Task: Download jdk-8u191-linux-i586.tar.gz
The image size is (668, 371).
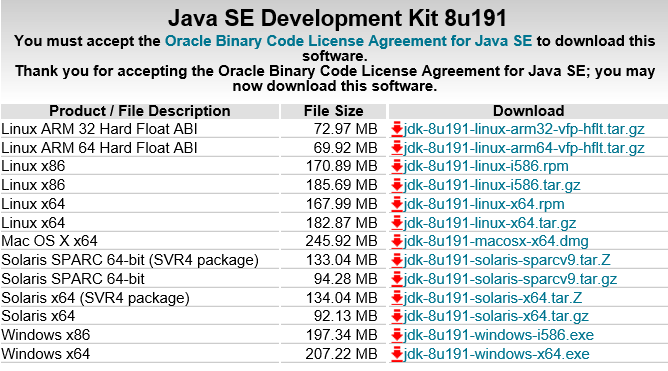Action: coord(492,185)
